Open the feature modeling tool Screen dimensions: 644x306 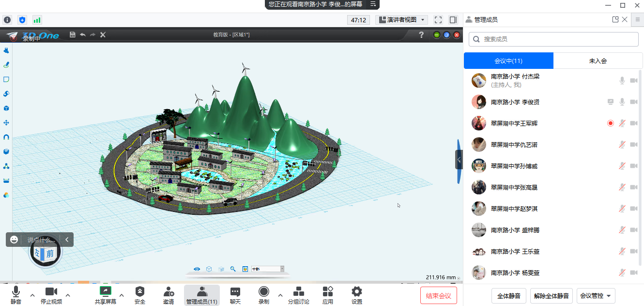(6, 94)
